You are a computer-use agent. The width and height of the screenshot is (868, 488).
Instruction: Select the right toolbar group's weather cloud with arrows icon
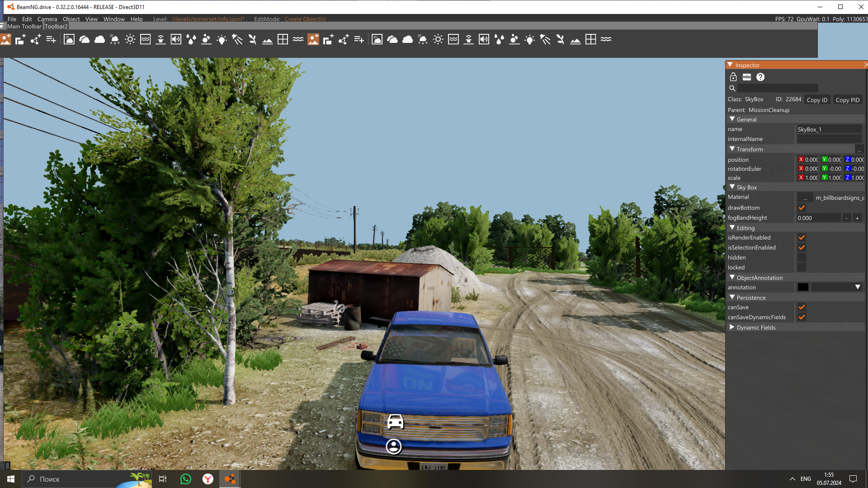tap(423, 40)
